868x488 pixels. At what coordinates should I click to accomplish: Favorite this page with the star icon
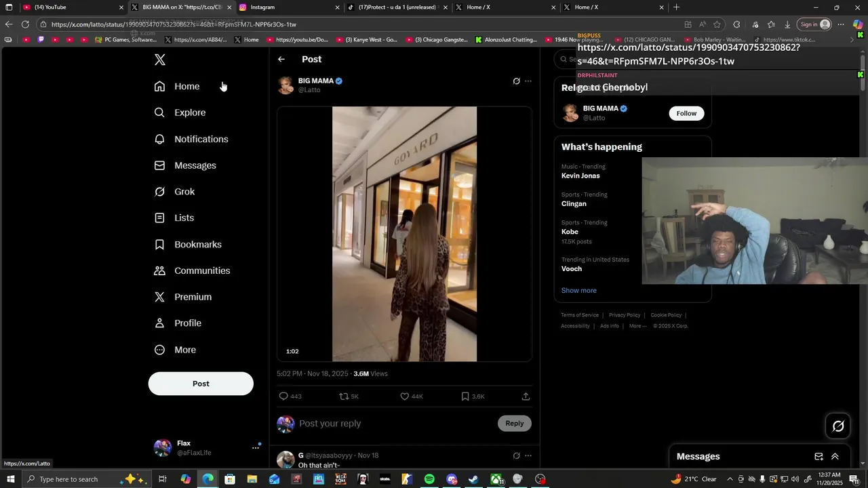[717, 24]
